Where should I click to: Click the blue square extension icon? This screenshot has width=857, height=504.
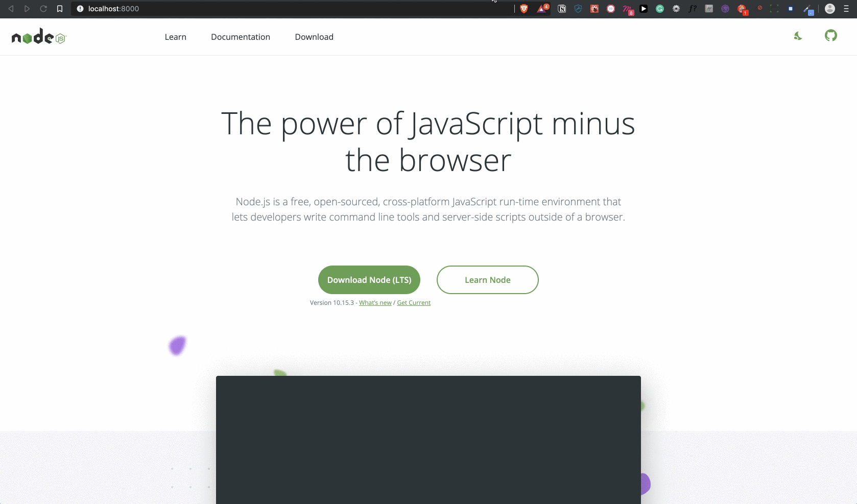pos(791,9)
